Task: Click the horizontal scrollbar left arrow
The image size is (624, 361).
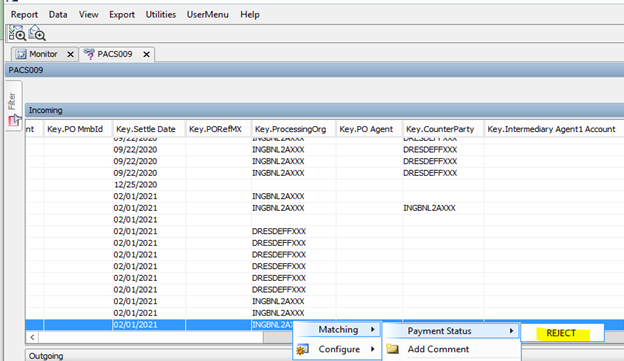Action: coord(32,338)
